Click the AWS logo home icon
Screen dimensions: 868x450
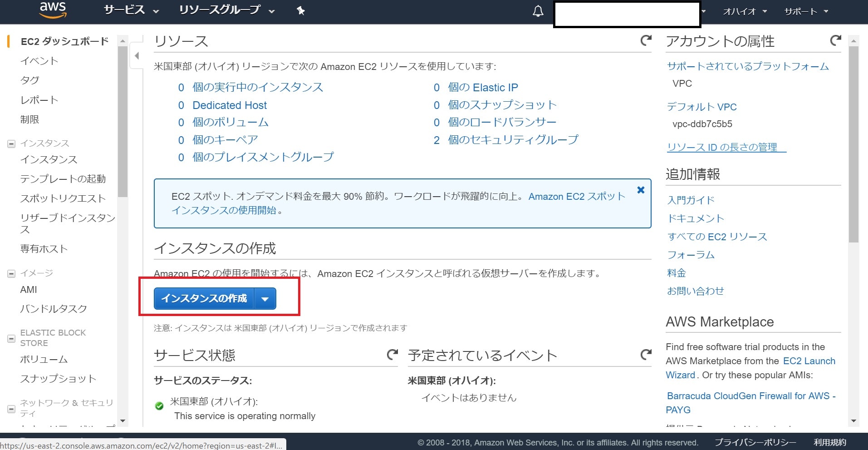[x=53, y=10]
